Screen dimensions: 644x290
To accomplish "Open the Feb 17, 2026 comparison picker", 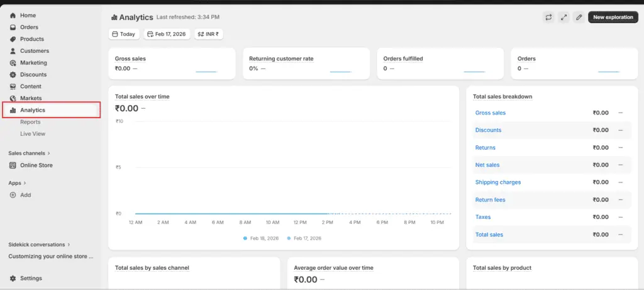I will click(167, 34).
